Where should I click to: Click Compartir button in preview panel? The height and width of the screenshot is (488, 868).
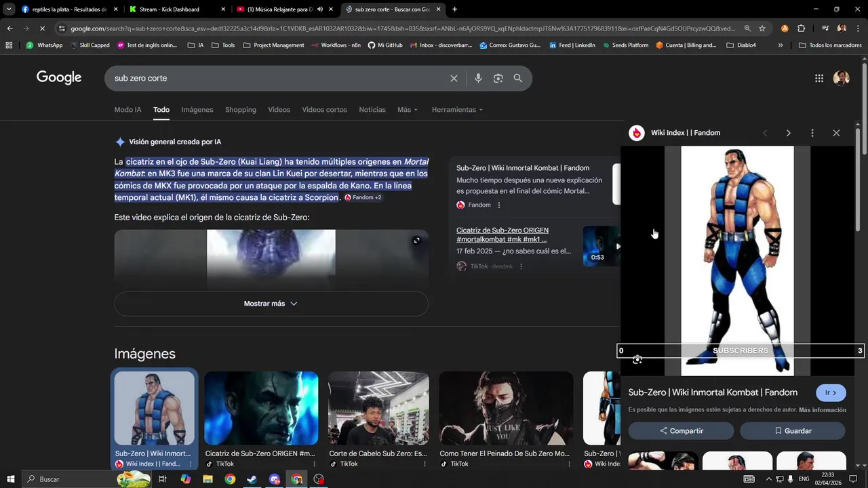(681, 431)
